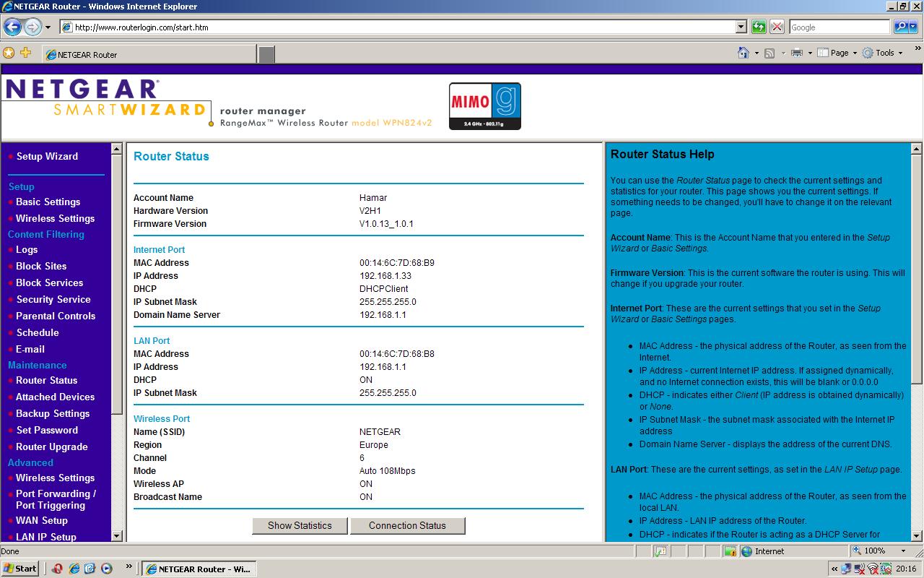Refresh the page with green arrows icon
Viewport: 924px width, 578px height.
pos(759,27)
